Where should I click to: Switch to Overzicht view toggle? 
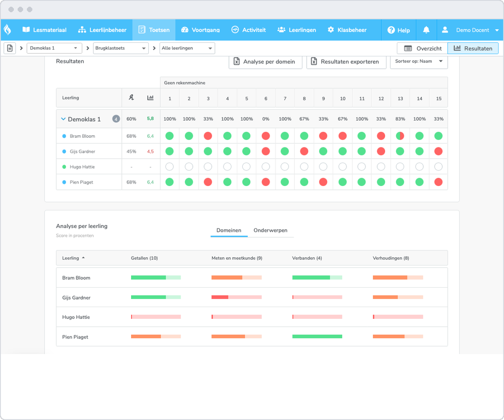[423, 48]
